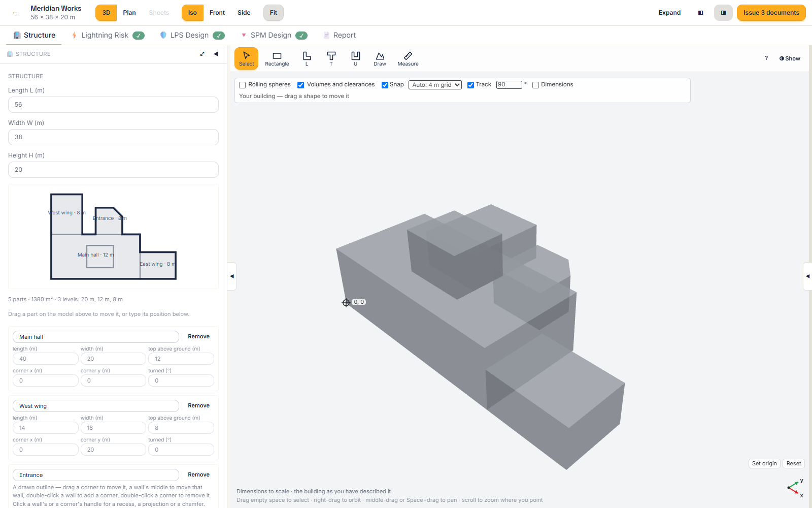Toggle the Show display option

[790, 58]
